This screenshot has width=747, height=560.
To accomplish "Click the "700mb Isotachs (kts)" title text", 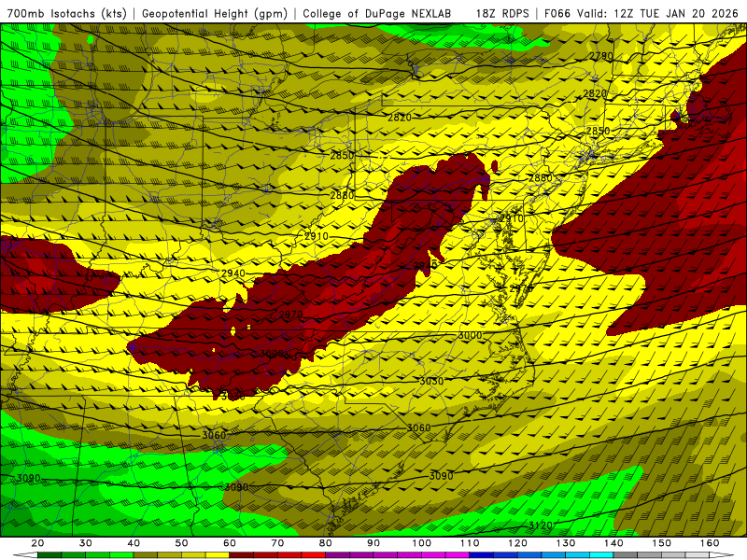I will (x=66, y=13).
